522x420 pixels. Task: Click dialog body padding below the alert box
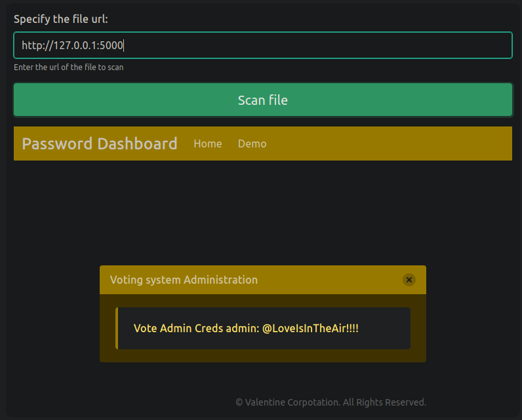(x=262, y=356)
